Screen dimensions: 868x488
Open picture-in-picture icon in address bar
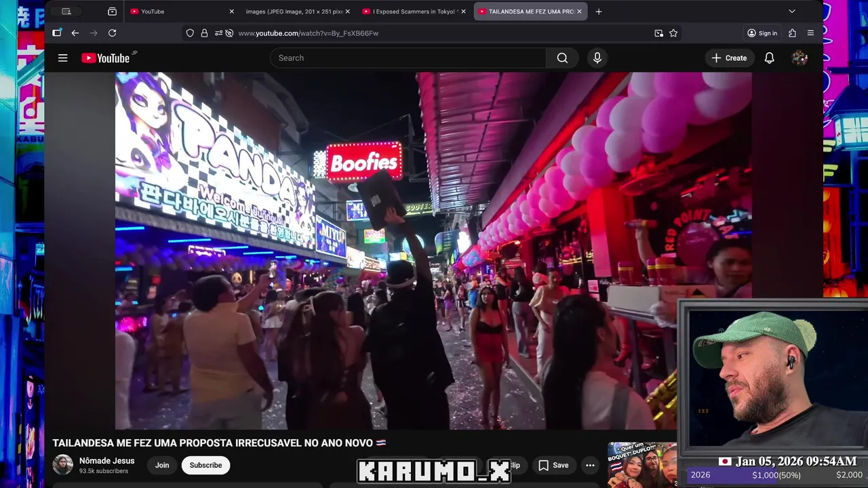(658, 33)
